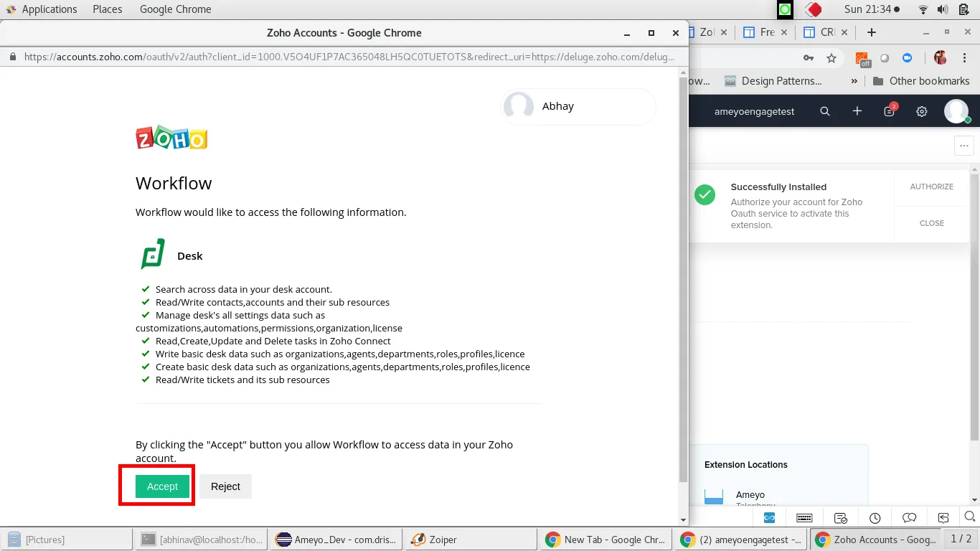
Task: Switch to the Fre browser tab
Action: (x=765, y=32)
